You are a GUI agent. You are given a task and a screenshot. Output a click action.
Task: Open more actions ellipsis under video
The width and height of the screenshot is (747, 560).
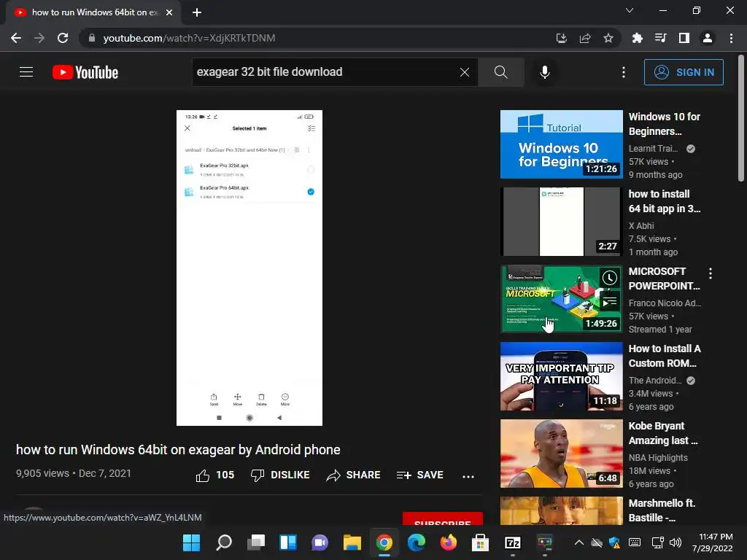468,475
